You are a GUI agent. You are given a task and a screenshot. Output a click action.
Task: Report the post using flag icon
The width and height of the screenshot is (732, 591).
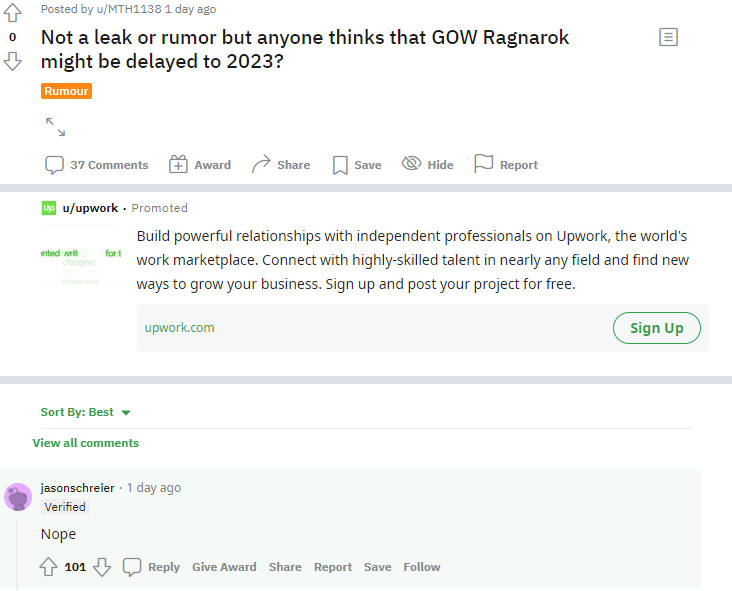pyautogui.click(x=506, y=165)
